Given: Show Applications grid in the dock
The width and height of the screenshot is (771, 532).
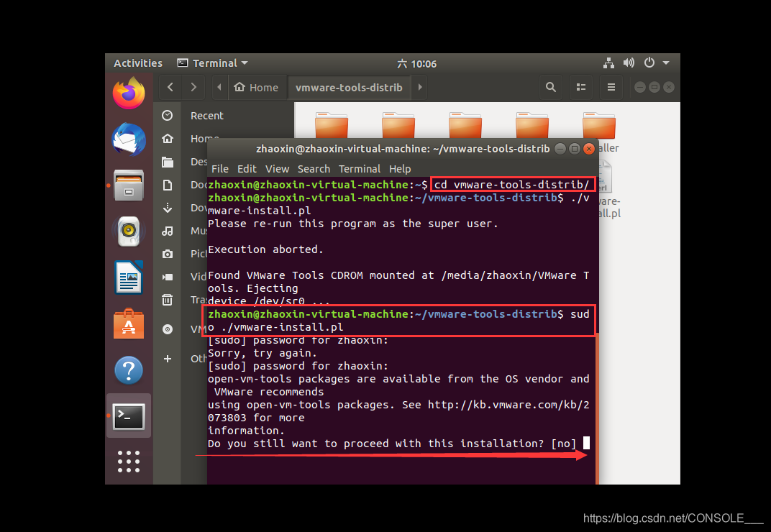Looking at the screenshot, I should point(129,462).
